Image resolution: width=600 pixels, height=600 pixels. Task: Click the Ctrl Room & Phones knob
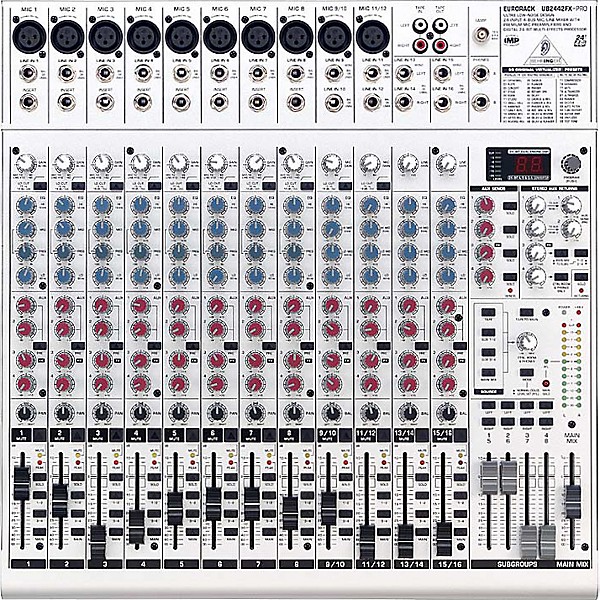(527, 342)
